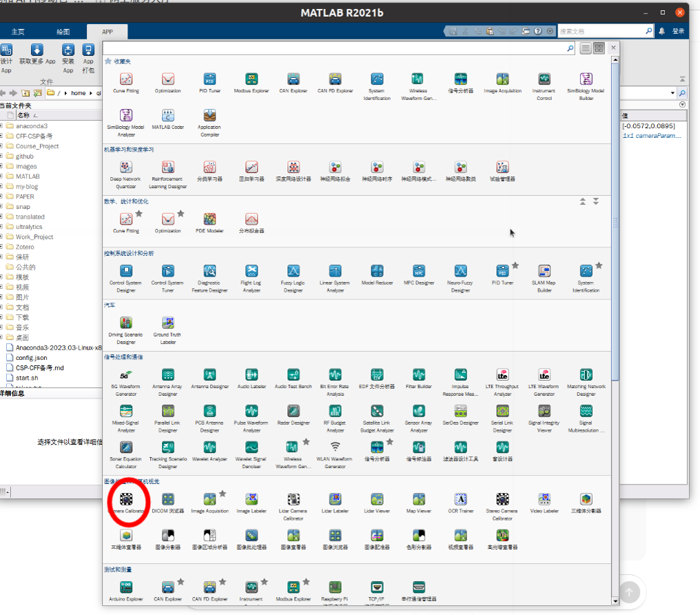
Task: Switch app gallery to grid view
Action: point(599,48)
